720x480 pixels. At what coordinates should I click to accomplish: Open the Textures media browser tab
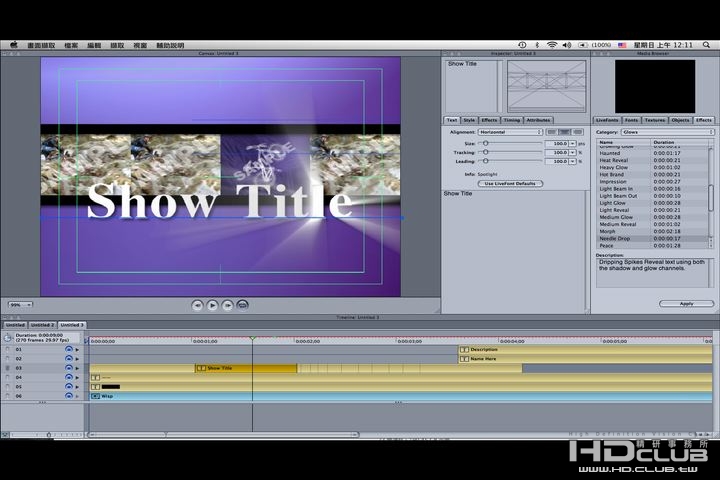(x=654, y=120)
